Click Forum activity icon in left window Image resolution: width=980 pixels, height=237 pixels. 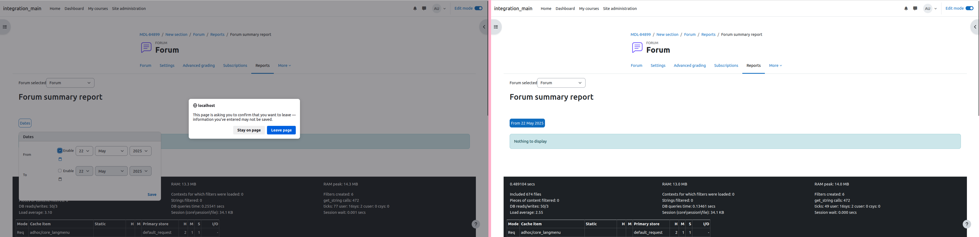(x=146, y=48)
